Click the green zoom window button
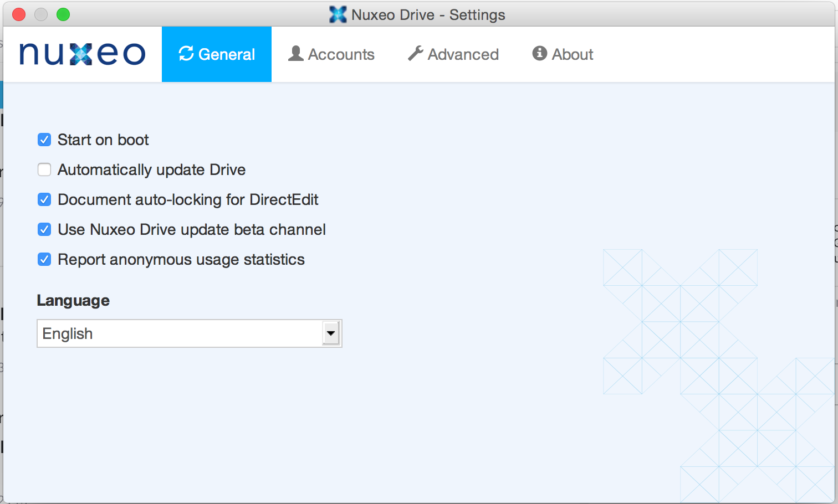 click(63, 14)
